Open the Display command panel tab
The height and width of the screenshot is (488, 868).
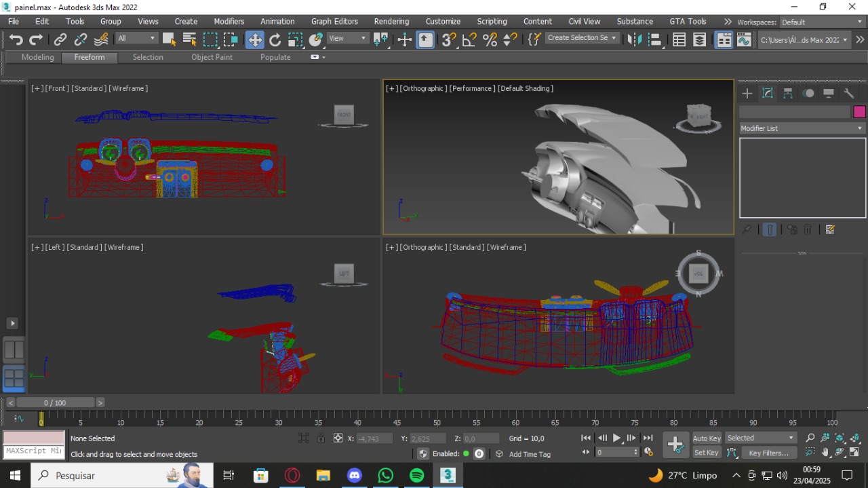[x=829, y=94]
